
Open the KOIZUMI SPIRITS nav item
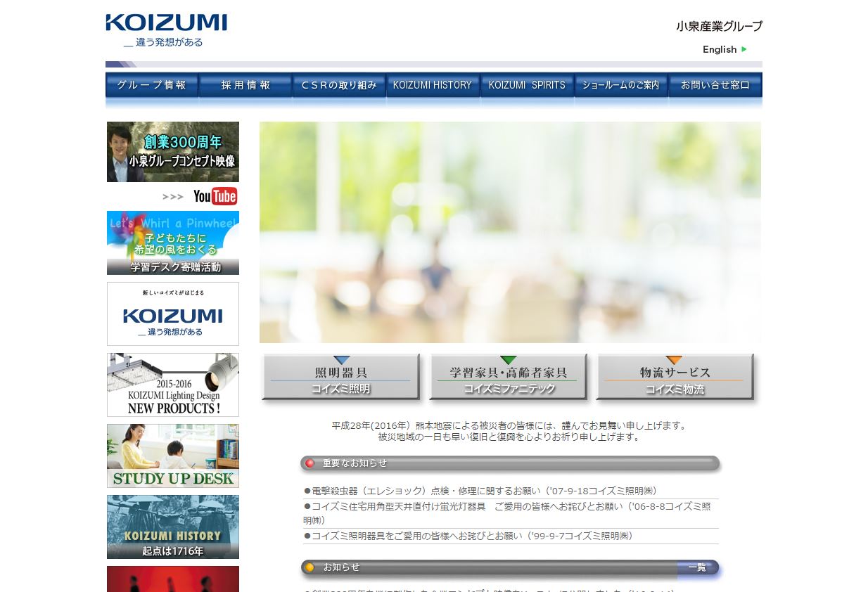(527, 85)
